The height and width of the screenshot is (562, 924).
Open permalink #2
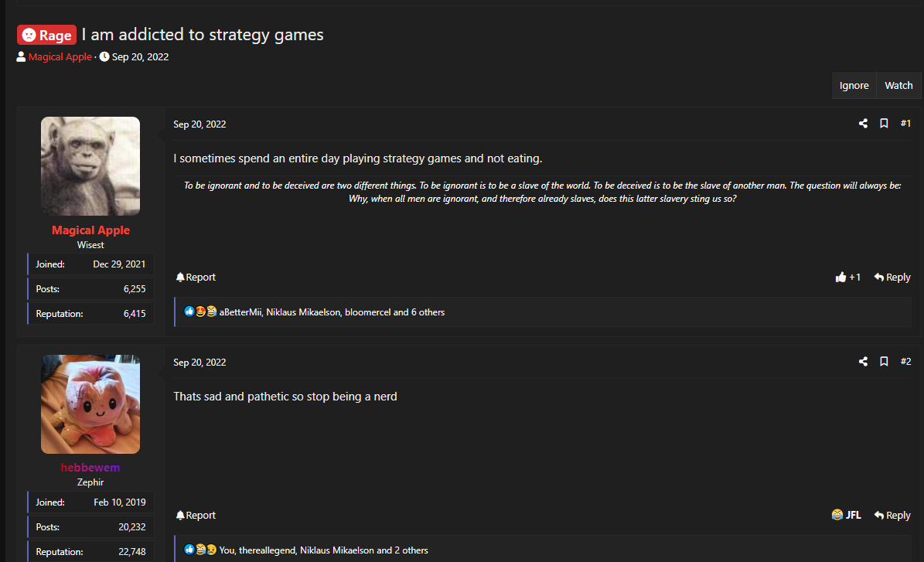tap(905, 361)
